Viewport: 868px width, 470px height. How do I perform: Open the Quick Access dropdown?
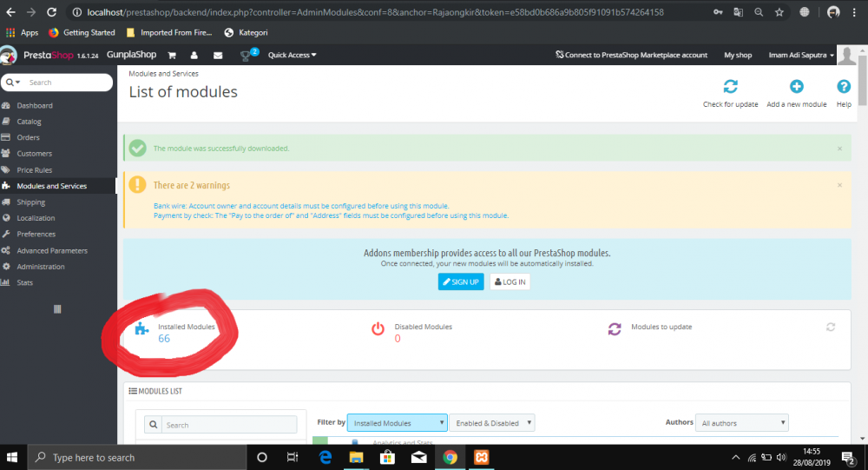point(293,55)
